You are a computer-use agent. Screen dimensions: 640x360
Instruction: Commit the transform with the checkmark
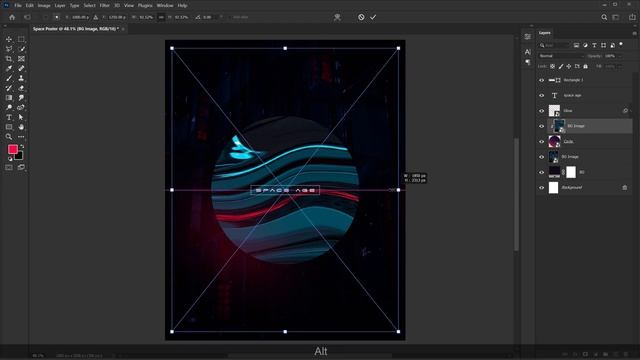pyautogui.click(x=373, y=17)
